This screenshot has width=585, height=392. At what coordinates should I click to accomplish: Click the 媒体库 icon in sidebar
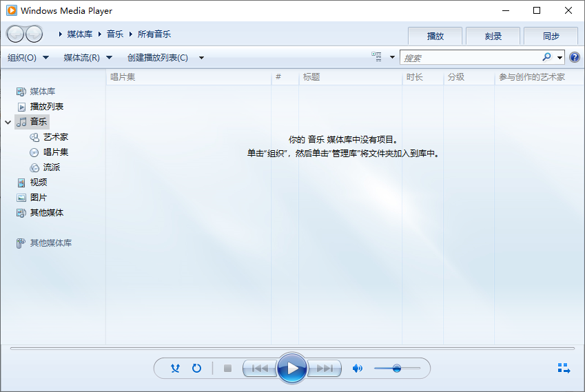tap(21, 92)
